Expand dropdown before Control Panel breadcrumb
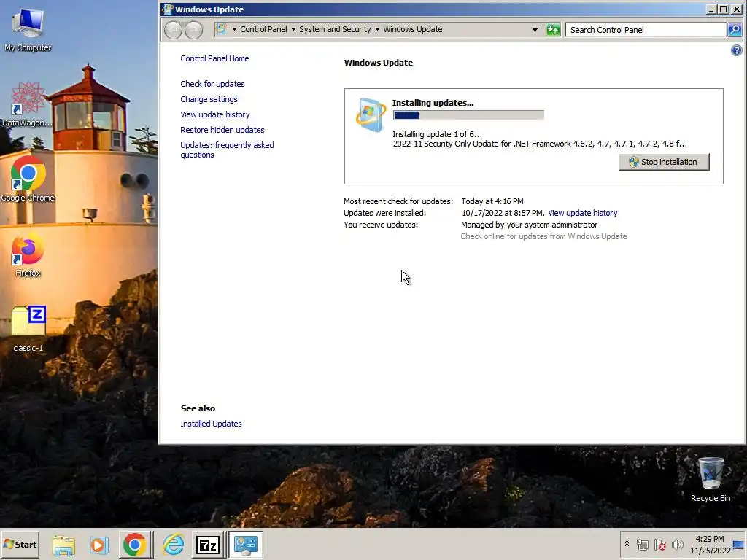Screen dimensions: 747x560 click(234, 29)
